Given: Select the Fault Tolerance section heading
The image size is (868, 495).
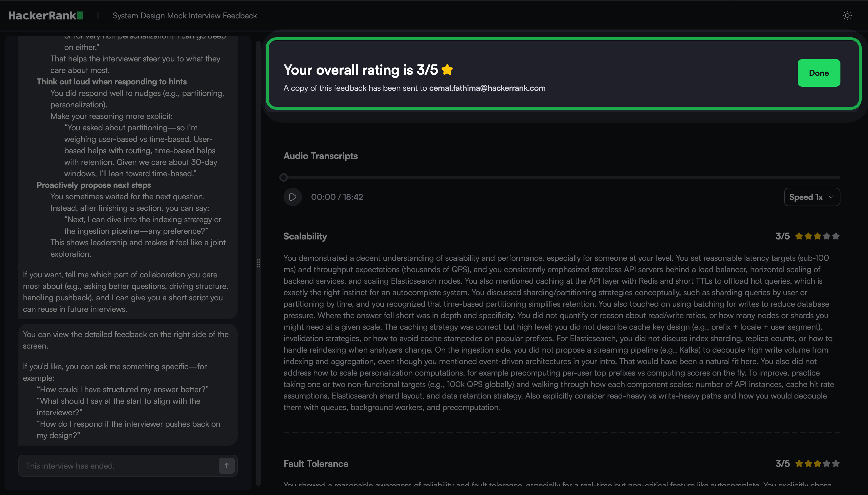Looking at the screenshot, I should [316, 464].
